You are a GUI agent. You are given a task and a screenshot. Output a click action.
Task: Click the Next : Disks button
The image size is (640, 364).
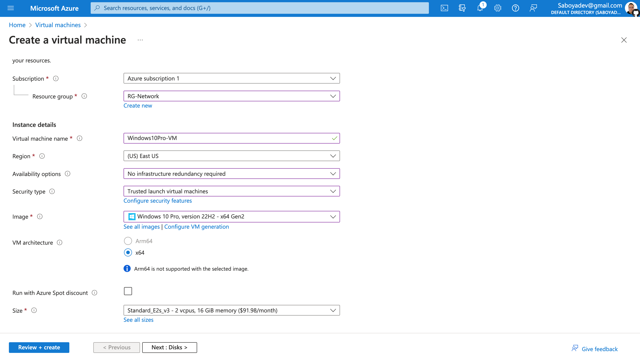point(169,348)
